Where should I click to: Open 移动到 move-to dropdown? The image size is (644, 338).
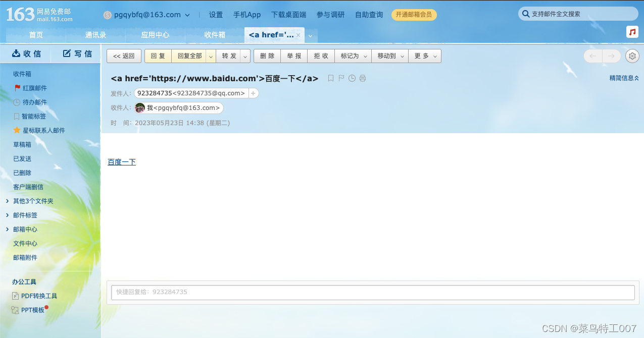point(389,56)
